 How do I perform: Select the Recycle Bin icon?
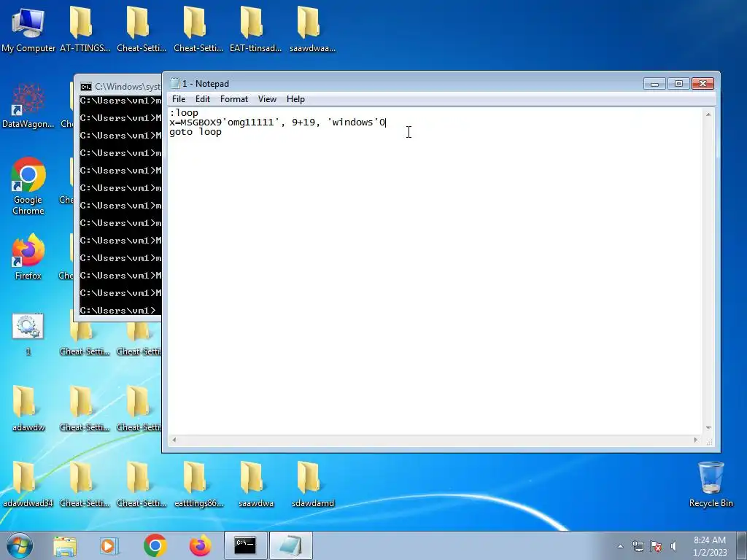coord(711,484)
